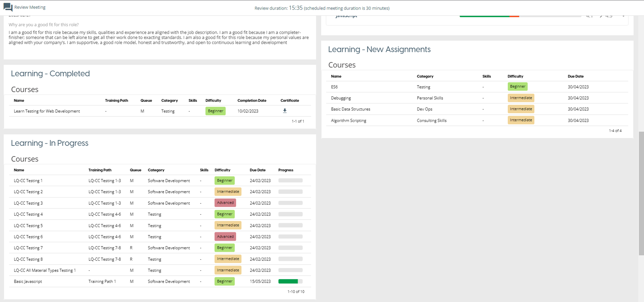644x302 pixels.
Task: Click the Training Path header in In Progress
Action: (100, 170)
